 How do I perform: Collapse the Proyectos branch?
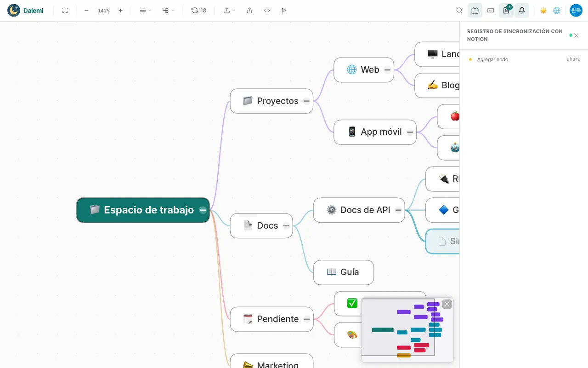click(x=306, y=101)
